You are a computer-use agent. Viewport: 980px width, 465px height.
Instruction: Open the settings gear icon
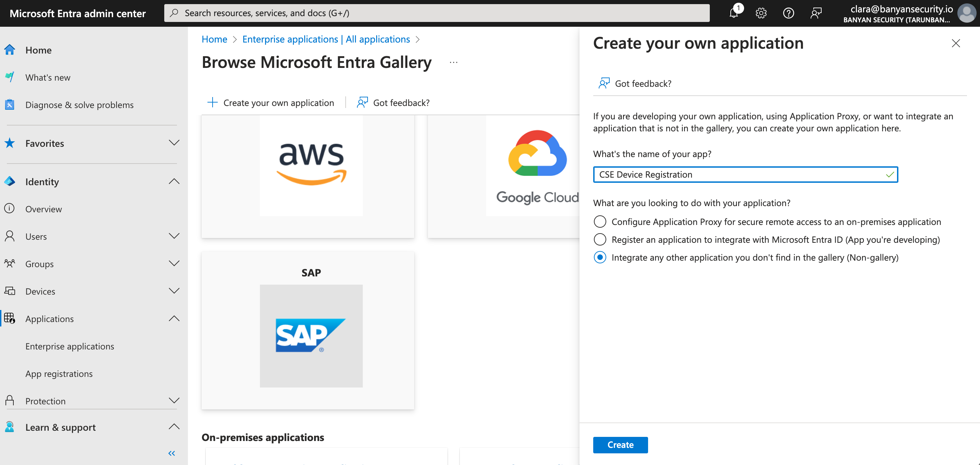[x=761, y=13]
